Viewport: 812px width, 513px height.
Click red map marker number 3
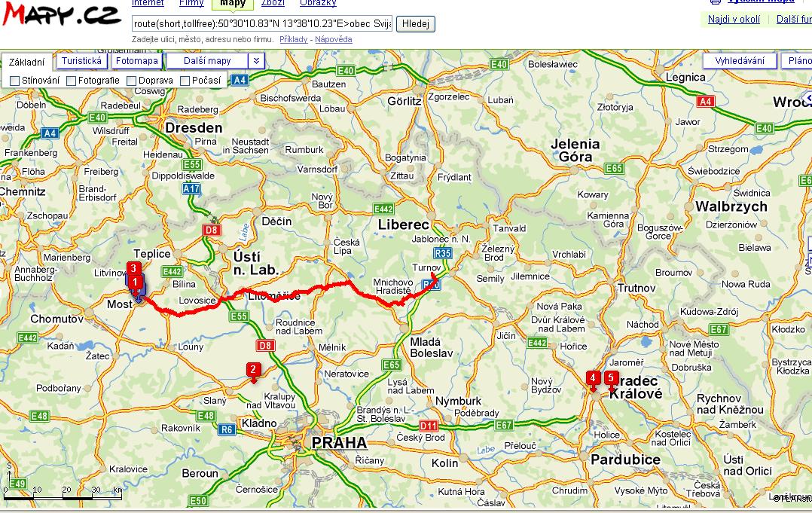tap(133, 268)
